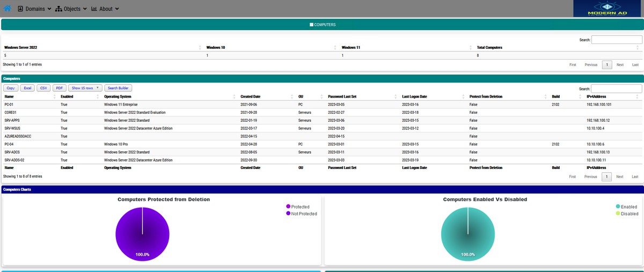Click the sort arrows on Name column
Viewport: 644px width, 272px height.
(55, 97)
